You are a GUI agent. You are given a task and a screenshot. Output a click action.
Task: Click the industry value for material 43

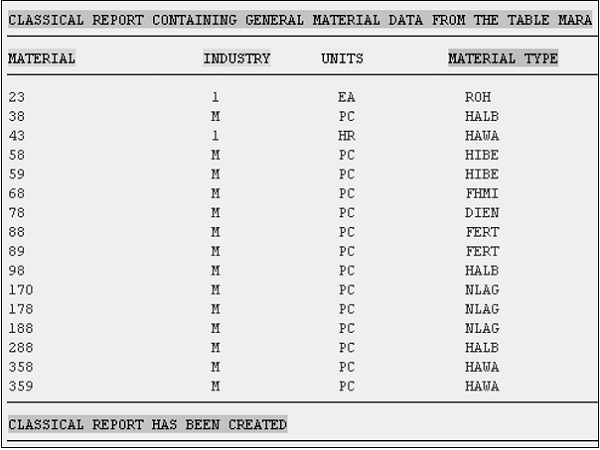[x=215, y=136]
